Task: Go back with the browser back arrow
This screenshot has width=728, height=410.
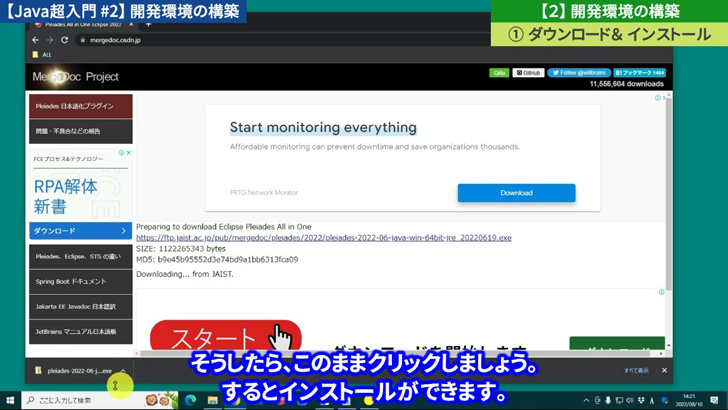Action: point(35,40)
